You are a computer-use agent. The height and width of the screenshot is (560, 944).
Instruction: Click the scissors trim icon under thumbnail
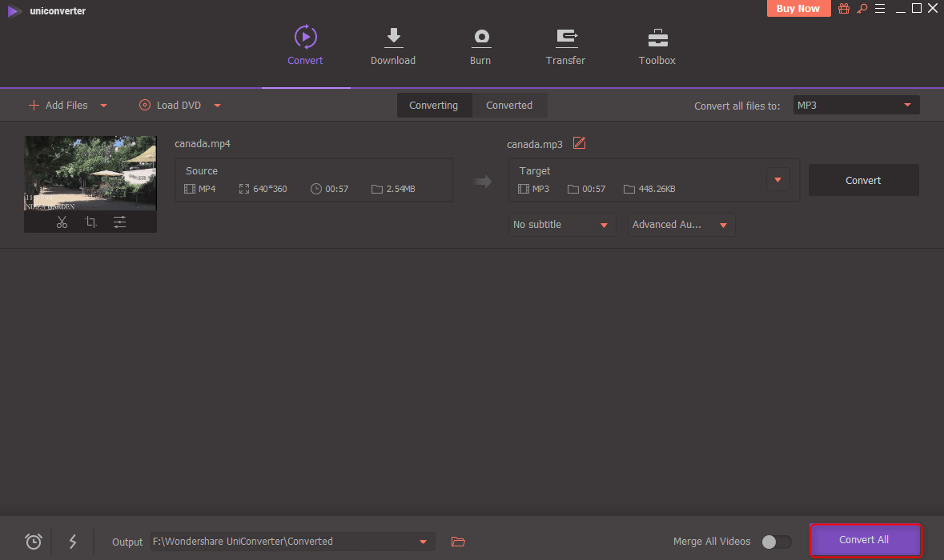(x=62, y=222)
